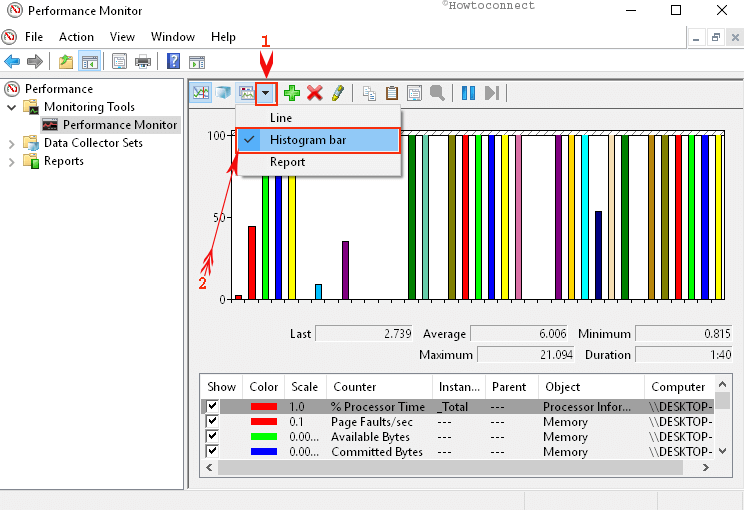
Task: Select Report from the graph type menu
Action: coord(318,162)
